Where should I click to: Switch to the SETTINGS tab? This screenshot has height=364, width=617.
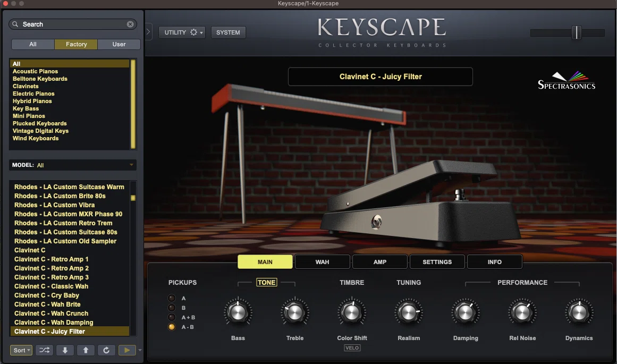(437, 261)
